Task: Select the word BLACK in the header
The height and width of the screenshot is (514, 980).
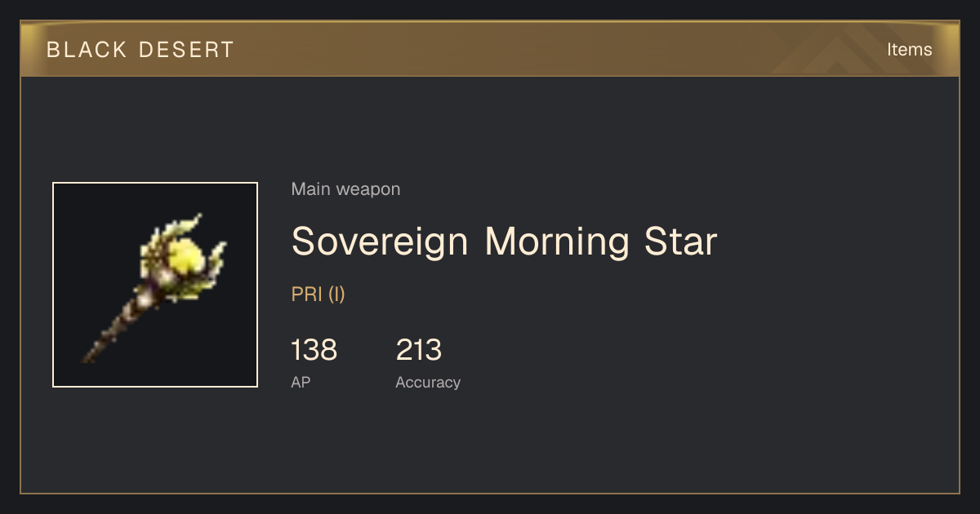Action: [x=87, y=50]
